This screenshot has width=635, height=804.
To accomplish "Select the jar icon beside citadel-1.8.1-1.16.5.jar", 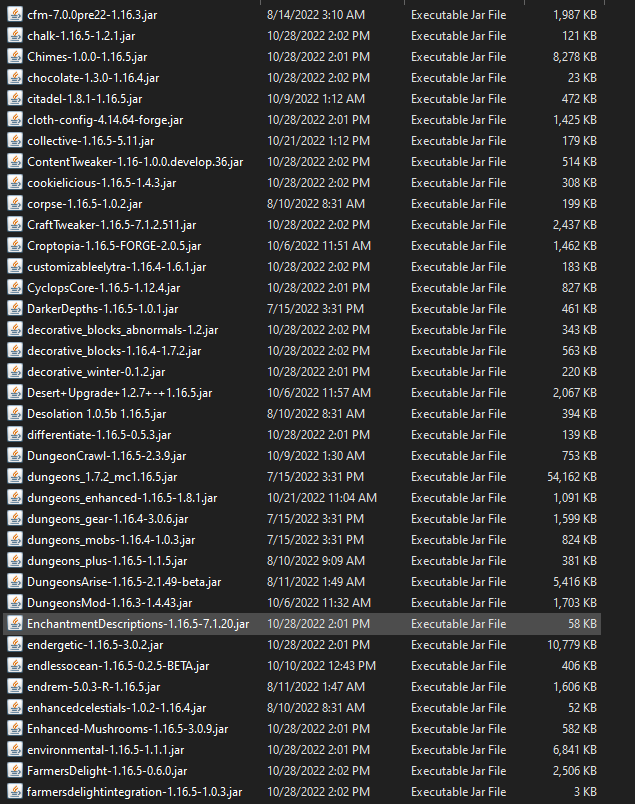I will 15,99.
